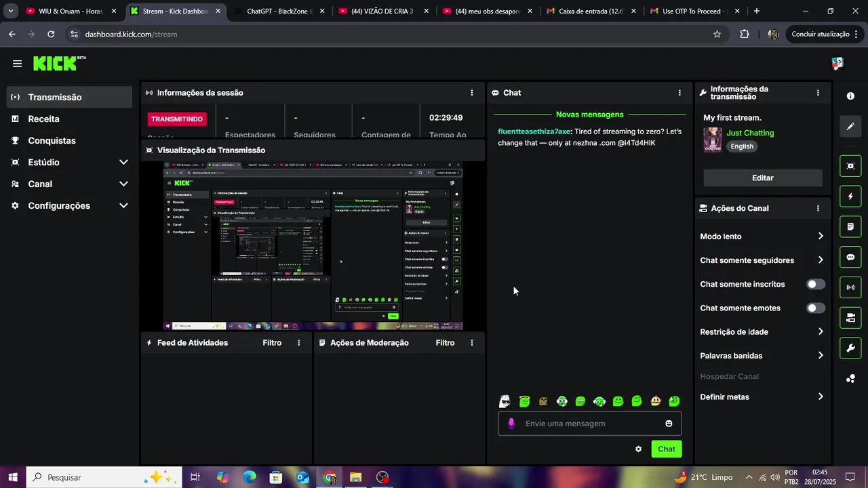Bookmark page with the star icon
This screenshot has width=868, height=488.
coord(717,34)
